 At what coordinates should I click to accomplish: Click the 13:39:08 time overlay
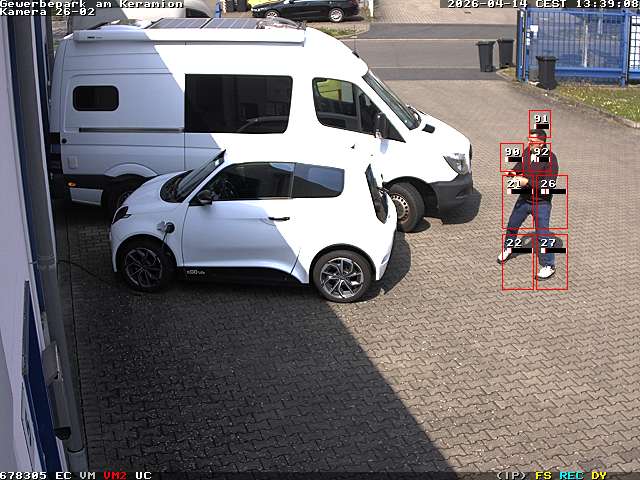pos(607,4)
